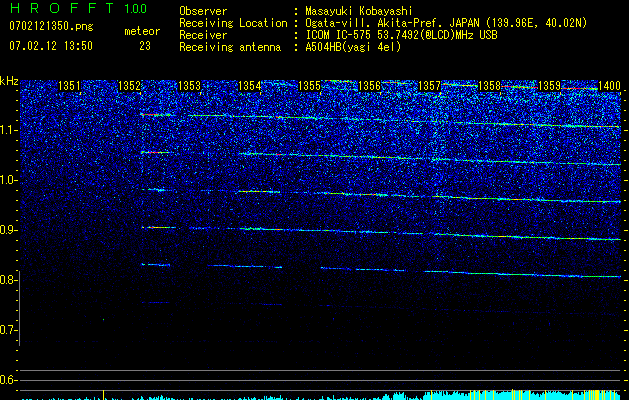Click the 0.7 frequency axis label
This screenshot has height=400, width=629.
8,330
